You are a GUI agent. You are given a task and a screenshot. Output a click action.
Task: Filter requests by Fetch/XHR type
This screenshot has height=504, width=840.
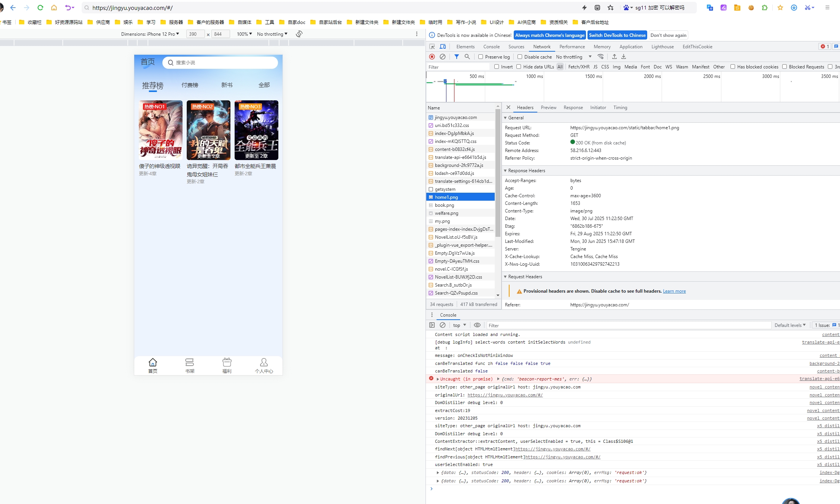(x=579, y=67)
